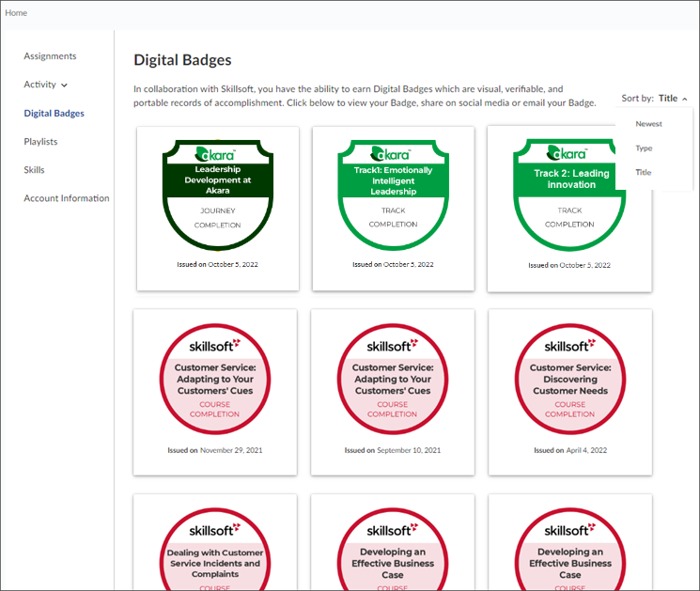Expand the Activity menu chevron
Image resolution: width=700 pixels, height=591 pixels.
(x=64, y=86)
